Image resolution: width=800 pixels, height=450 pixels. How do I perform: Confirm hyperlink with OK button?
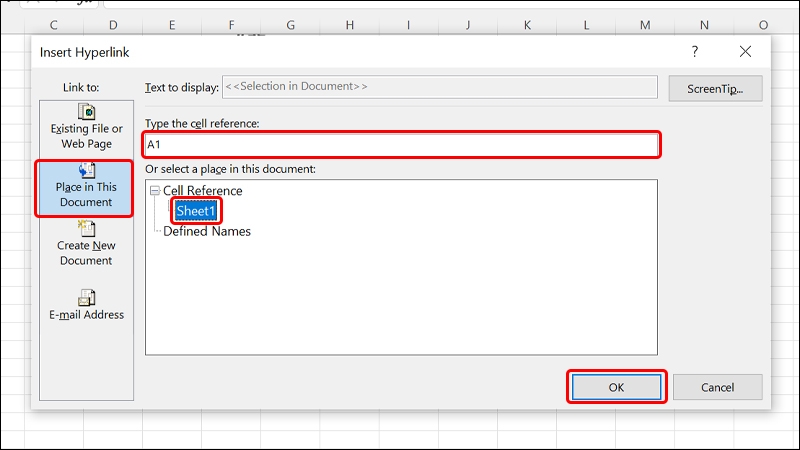pyautogui.click(x=616, y=387)
